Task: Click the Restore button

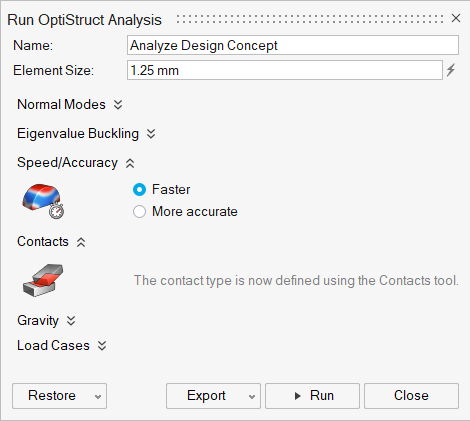Action: 52,396
